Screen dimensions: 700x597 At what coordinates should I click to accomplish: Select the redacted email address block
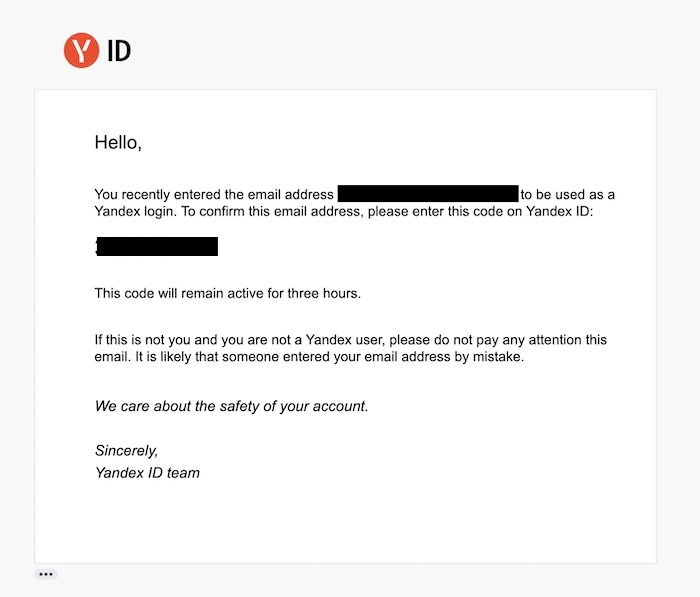(428, 194)
